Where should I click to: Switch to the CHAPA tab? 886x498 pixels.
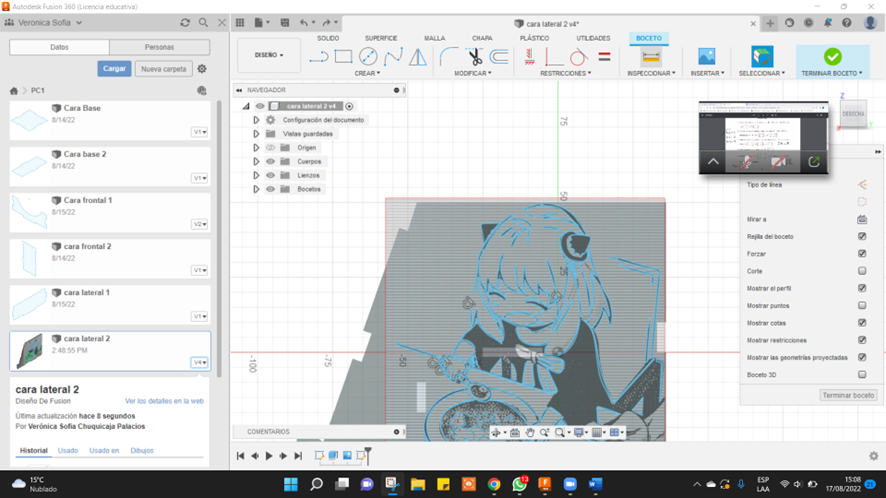pos(482,38)
